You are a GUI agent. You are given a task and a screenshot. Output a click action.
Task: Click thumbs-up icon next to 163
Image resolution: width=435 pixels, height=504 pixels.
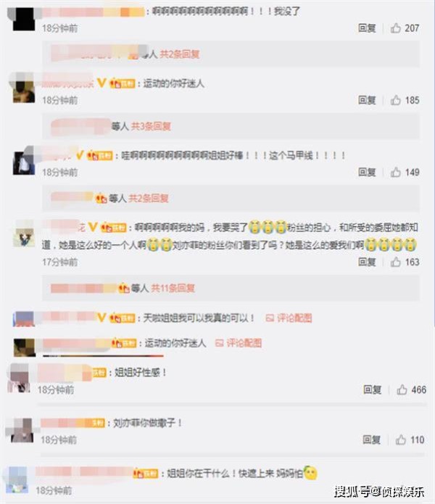(x=395, y=262)
